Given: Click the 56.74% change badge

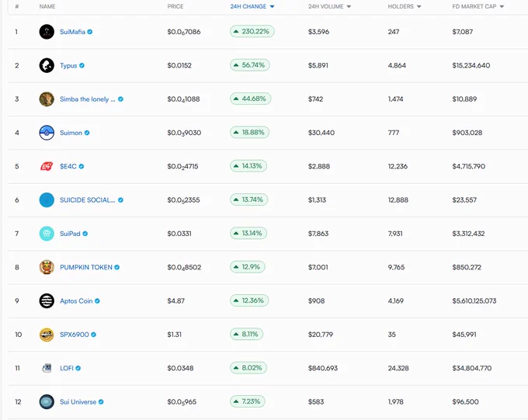Looking at the screenshot, I should [250, 65].
